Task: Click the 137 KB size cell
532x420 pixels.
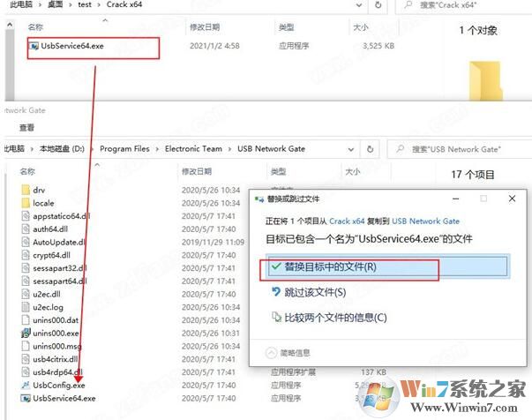Action: 373,372
